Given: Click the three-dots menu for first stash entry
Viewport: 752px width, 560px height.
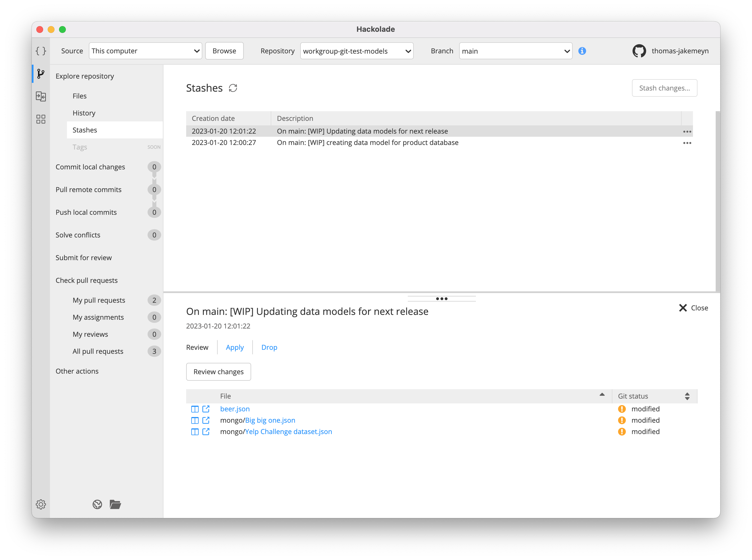Looking at the screenshot, I should click(x=687, y=131).
